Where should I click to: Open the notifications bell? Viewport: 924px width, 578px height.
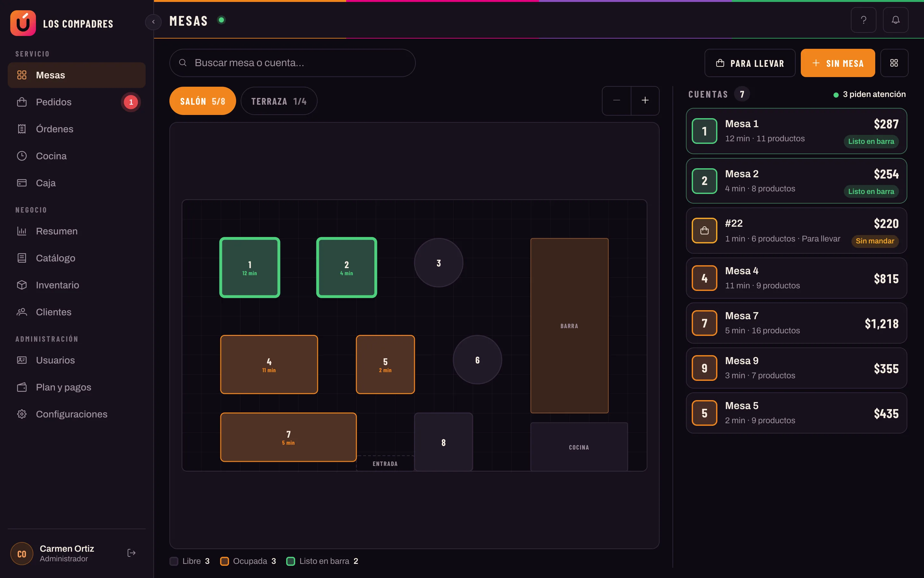click(895, 20)
